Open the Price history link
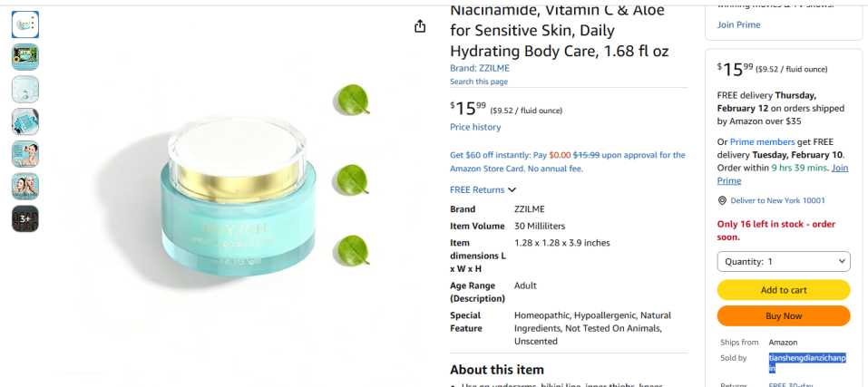 pyautogui.click(x=475, y=127)
